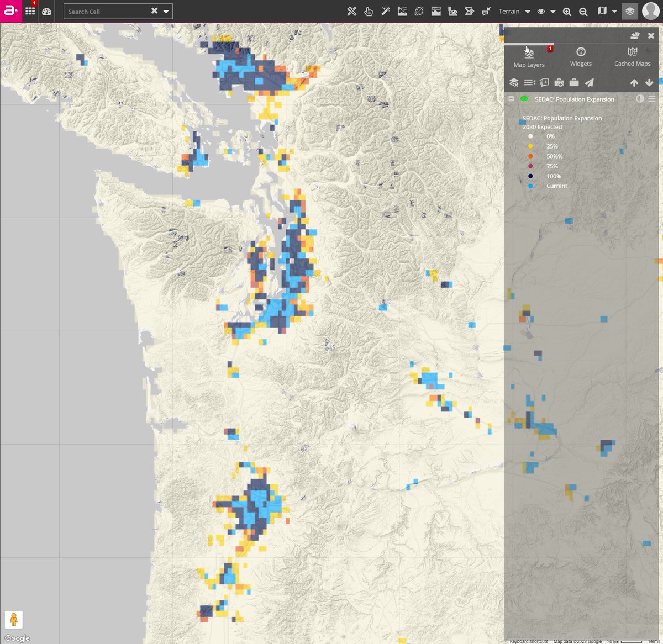
Task: Expand the map options dropdown arrow
Action: 614,12
